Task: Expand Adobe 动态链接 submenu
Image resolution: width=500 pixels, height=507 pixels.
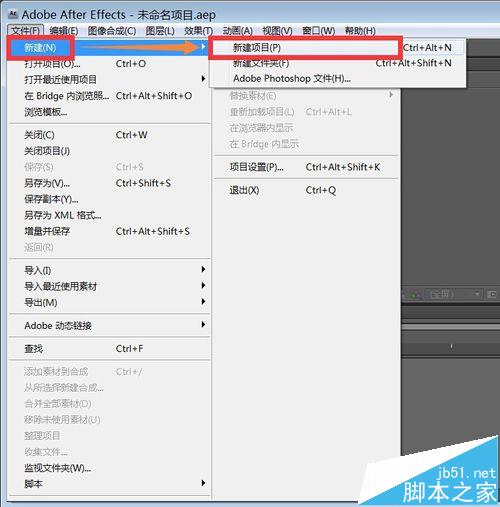Action: tap(109, 325)
